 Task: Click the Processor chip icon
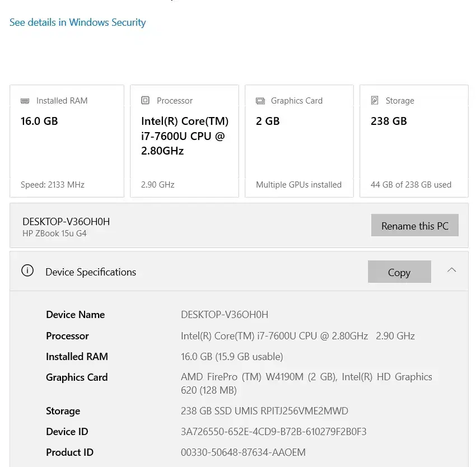pyautogui.click(x=144, y=101)
